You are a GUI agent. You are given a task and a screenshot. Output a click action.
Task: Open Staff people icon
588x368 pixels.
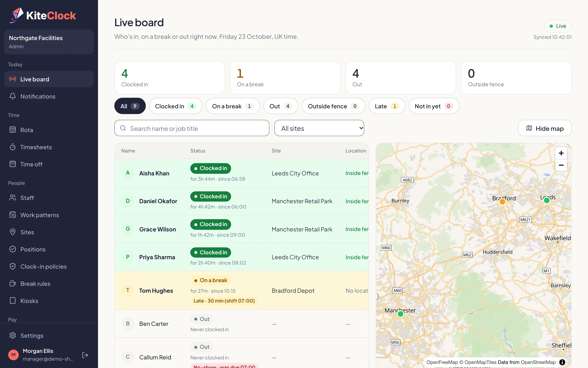13,198
